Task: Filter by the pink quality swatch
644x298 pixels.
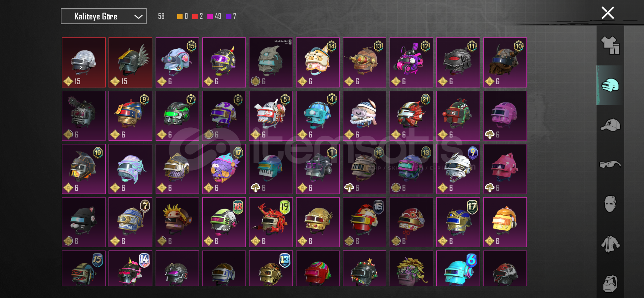Action: pos(210,16)
